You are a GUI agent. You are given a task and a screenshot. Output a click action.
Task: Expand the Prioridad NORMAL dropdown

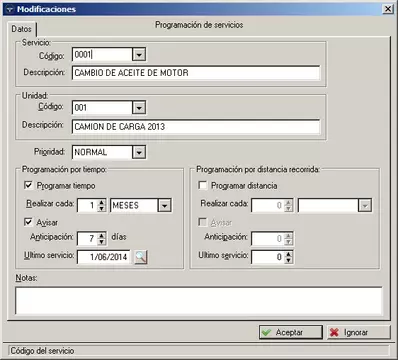[139, 152]
